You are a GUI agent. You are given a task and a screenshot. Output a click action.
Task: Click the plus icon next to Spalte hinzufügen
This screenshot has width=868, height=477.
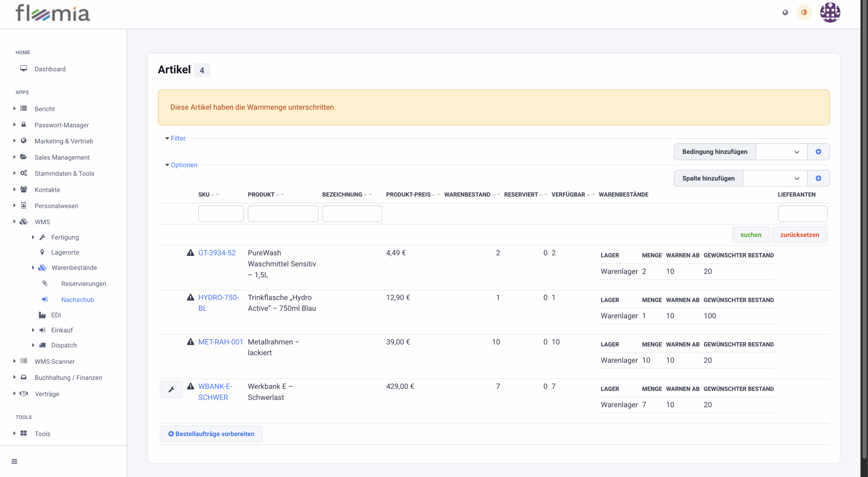(x=818, y=179)
